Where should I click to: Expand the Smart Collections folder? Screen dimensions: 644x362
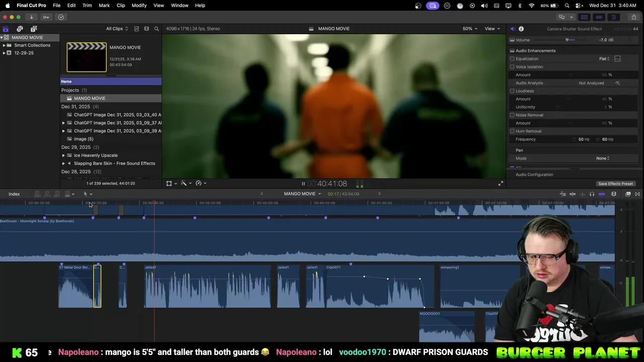click(4, 45)
